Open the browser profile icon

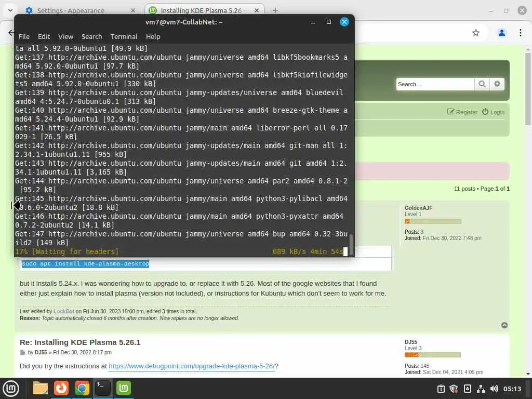pyautogui.click(x=501, y=33)
